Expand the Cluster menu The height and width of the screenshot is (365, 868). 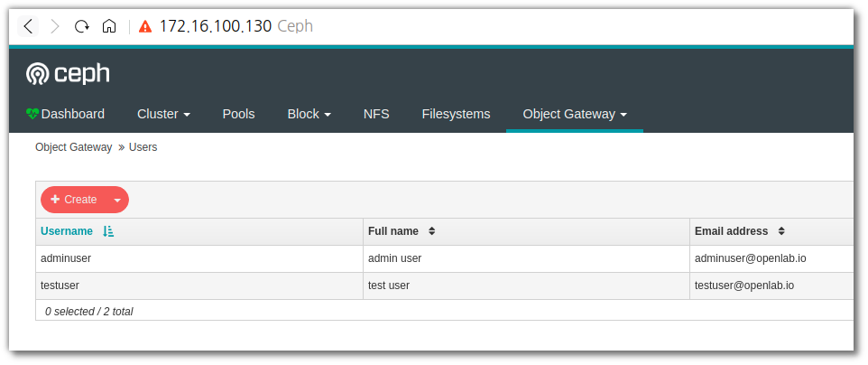click(163, 114)
